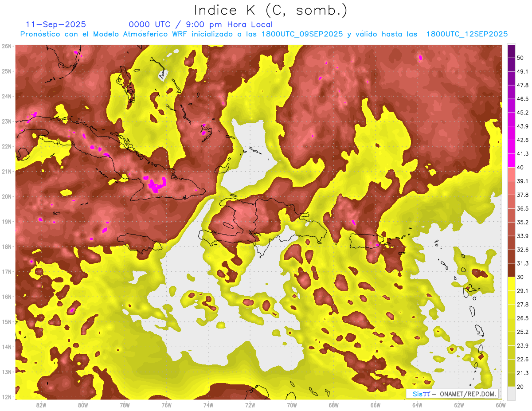Click the longitude label "62W"
Viewport: 532px width, 411px height.
[x=459, y=405]
